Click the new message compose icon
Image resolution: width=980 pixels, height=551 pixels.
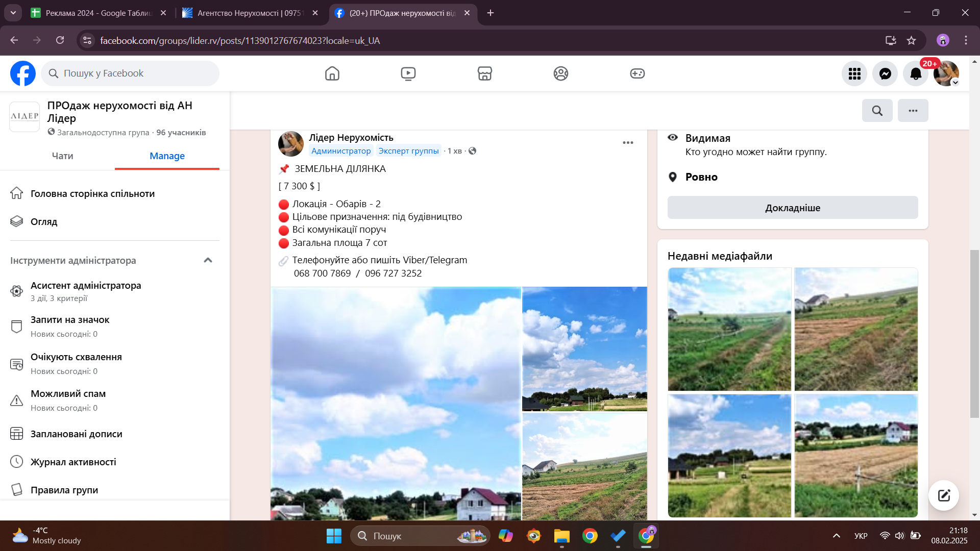tap(943, 495)
